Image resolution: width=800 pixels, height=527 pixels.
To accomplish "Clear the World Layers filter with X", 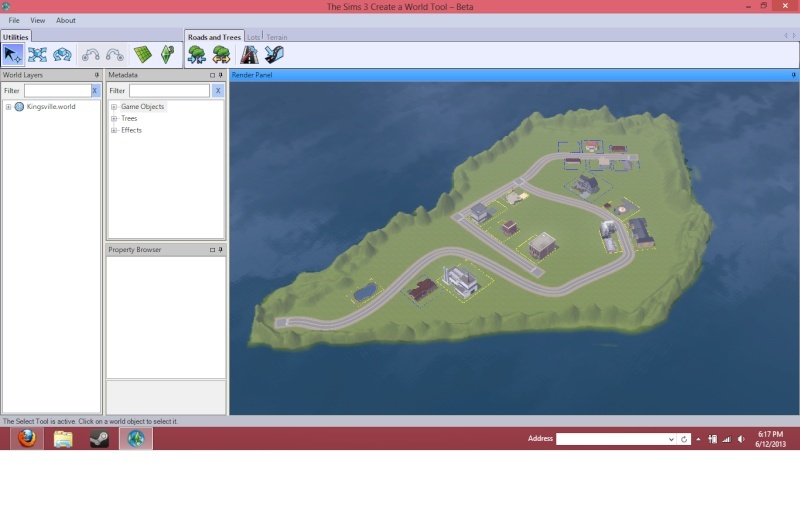I will (x=95, y=90).
